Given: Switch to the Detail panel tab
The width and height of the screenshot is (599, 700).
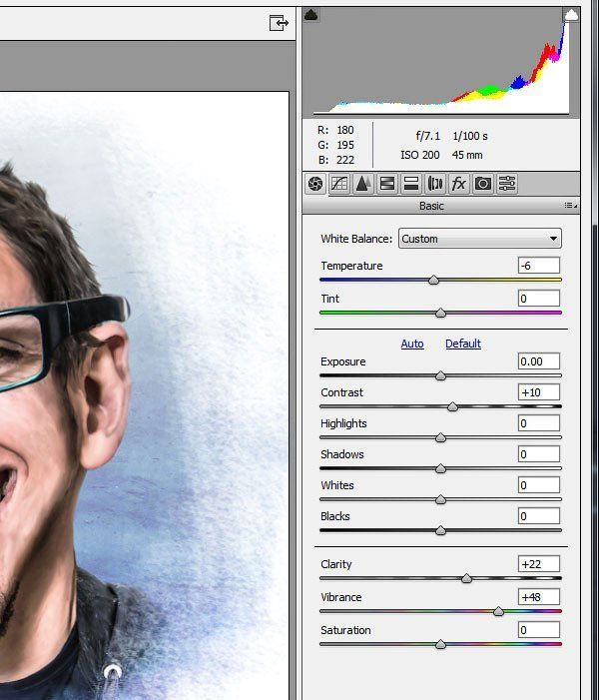Looking at the screenshot, I should pos(362,184).
